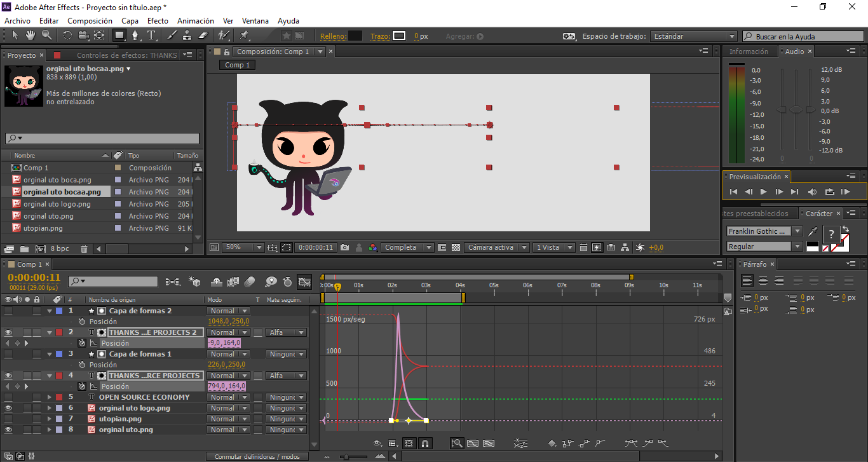Toggle Position stopwatch of layer 2

[82, 343]
